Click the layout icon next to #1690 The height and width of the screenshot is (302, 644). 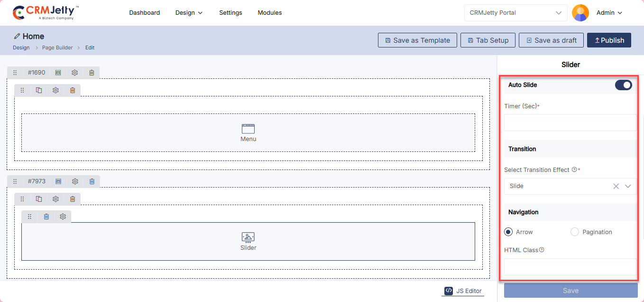tap(58, 73)
